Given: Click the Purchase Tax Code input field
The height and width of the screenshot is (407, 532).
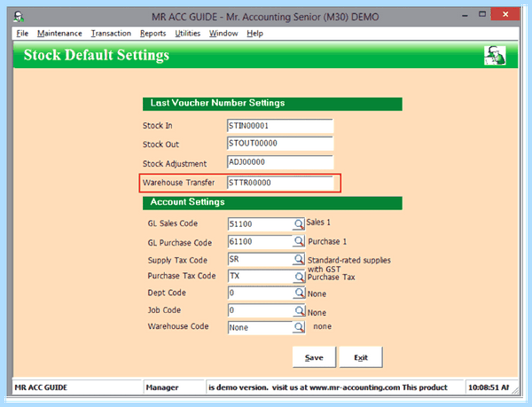Looking at the screenshot, I should coord(261,276).
